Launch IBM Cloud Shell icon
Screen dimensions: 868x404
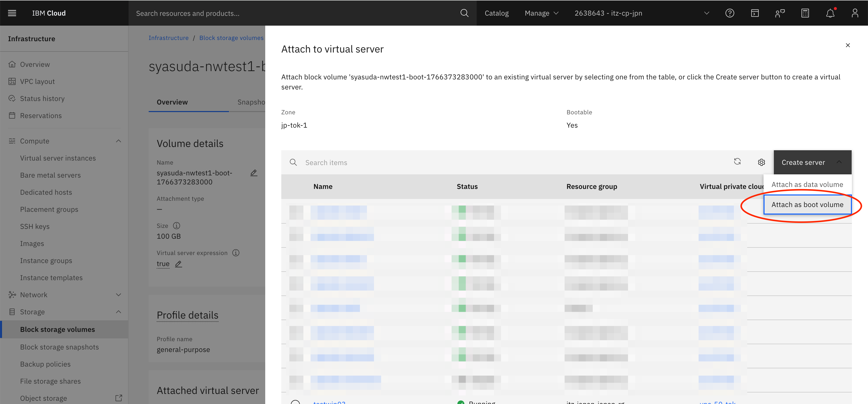click(x=755, y=13)
